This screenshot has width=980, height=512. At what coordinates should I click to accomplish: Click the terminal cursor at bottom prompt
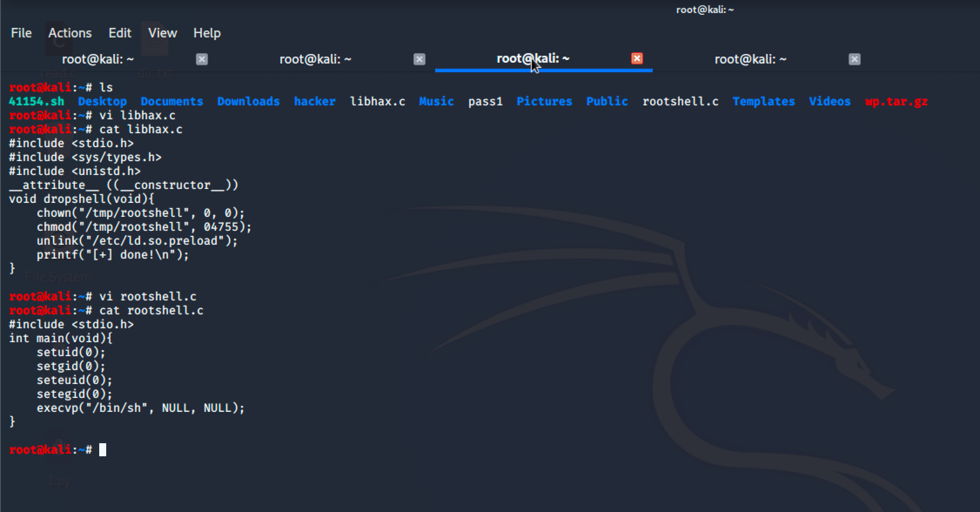(x=103, y=450)
